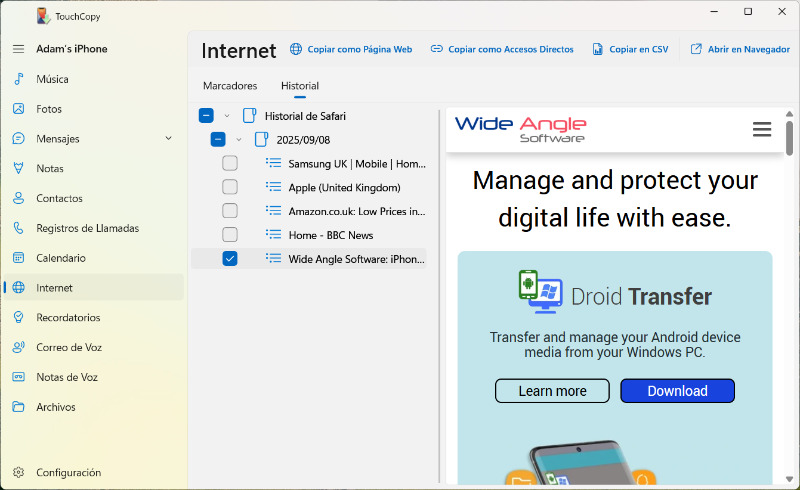Click the web preview vertical scrollbar thumb

789,137
